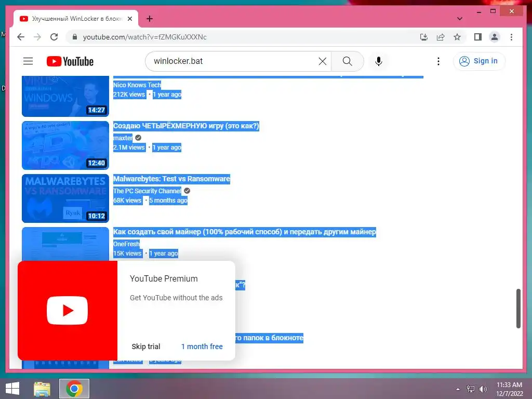The height and width of the screenshot is (399, 532).
Task: Select the Улучшенный WinLocker tab
Action: point(76,19)
